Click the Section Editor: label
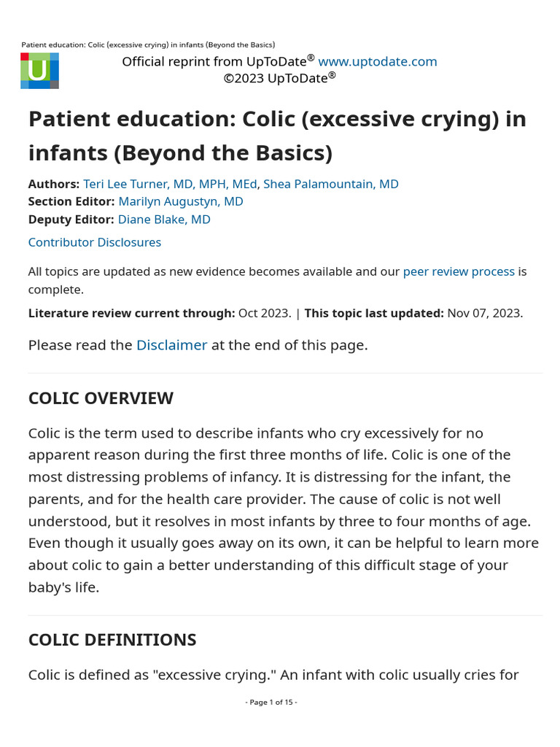This screenshot has height=747, width=560. coord(71,201)
